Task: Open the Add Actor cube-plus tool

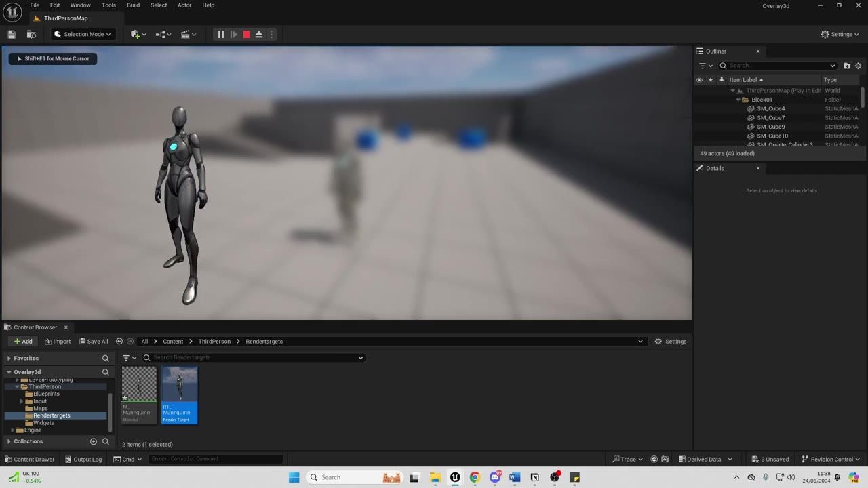Action: coord(138,34)
